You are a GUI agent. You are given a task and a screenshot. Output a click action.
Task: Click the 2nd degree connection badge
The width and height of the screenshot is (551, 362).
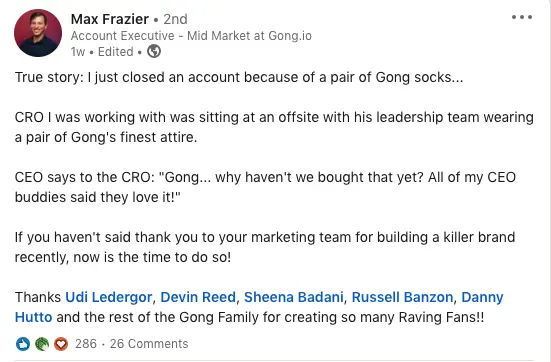coord(175,19)
